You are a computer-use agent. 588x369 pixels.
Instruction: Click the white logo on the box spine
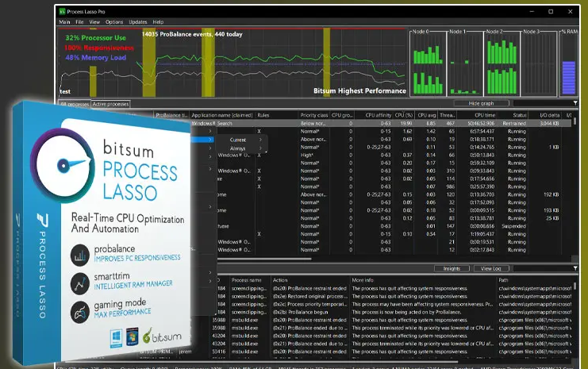tap(42, 220)
